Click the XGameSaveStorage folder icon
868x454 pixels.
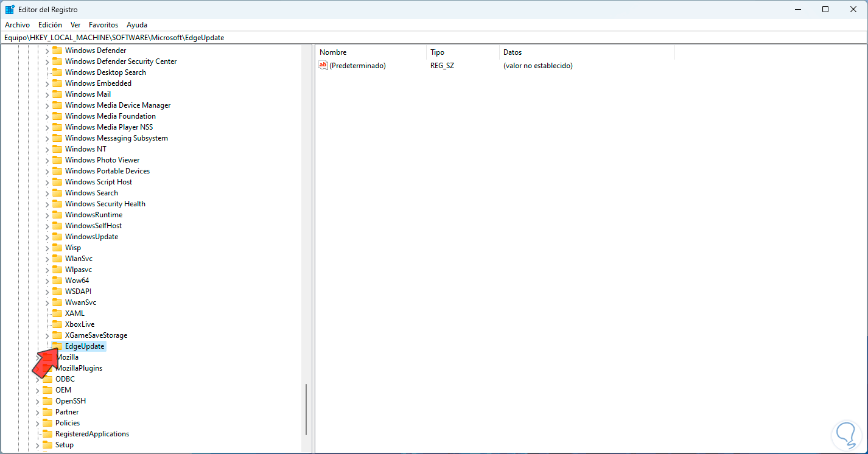click(57, 335)
